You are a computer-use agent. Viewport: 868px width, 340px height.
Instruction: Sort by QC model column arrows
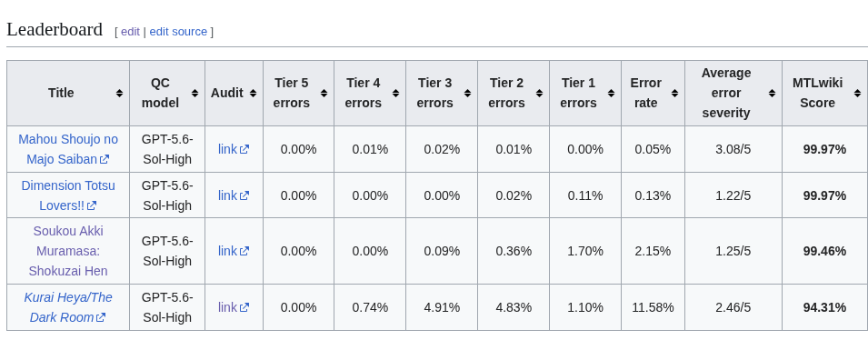(195, 93)
